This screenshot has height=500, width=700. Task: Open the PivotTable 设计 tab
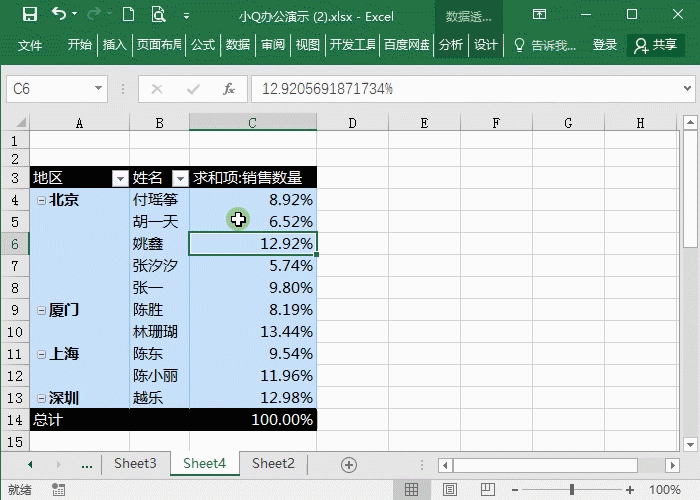pyautogui.click(x=486, y=45)
